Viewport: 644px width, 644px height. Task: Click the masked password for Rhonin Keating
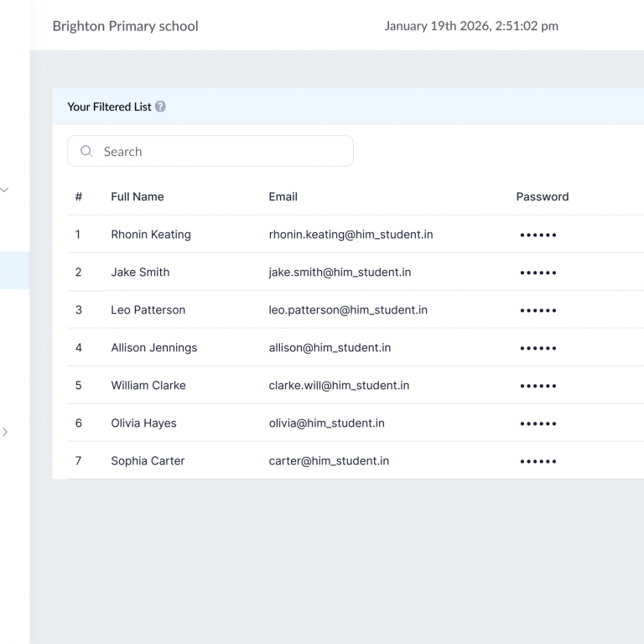tap(538, 236)
